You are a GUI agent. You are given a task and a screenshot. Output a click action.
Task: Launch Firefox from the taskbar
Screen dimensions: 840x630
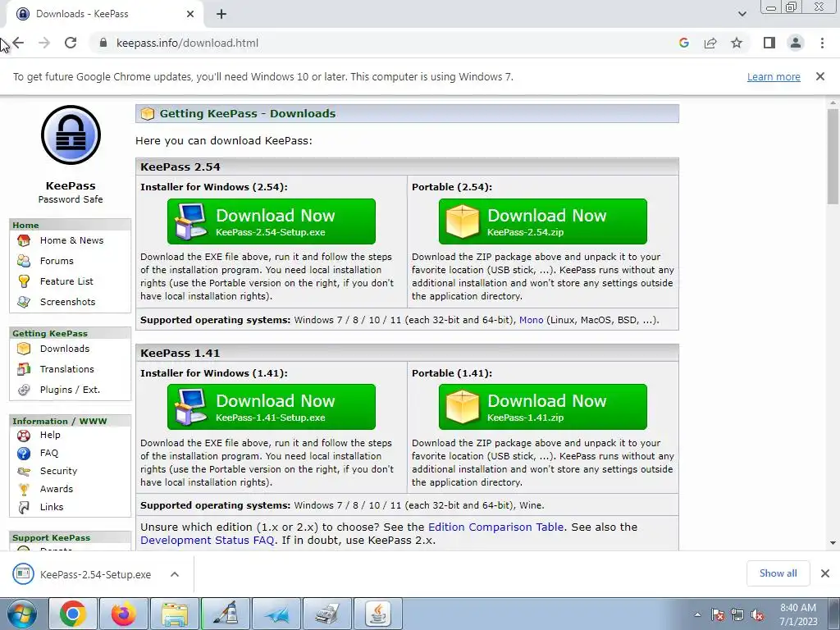(x=123, y=614)
